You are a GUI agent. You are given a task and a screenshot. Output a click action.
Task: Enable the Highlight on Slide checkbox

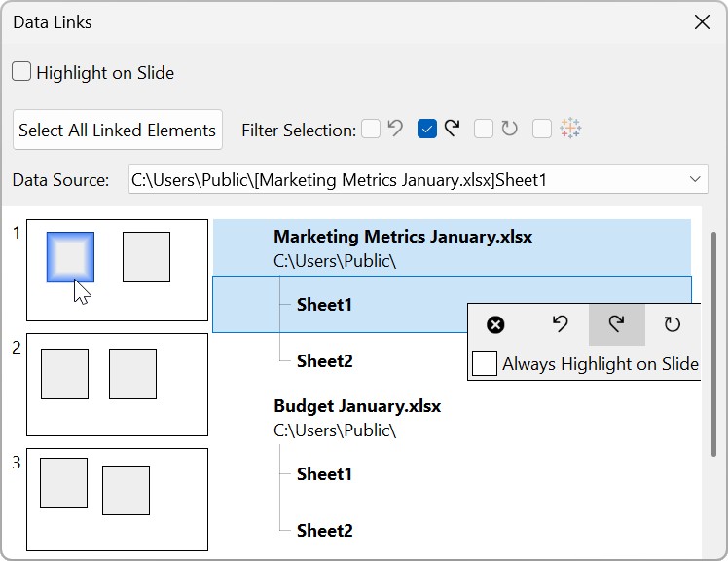(x=21, y=72)
